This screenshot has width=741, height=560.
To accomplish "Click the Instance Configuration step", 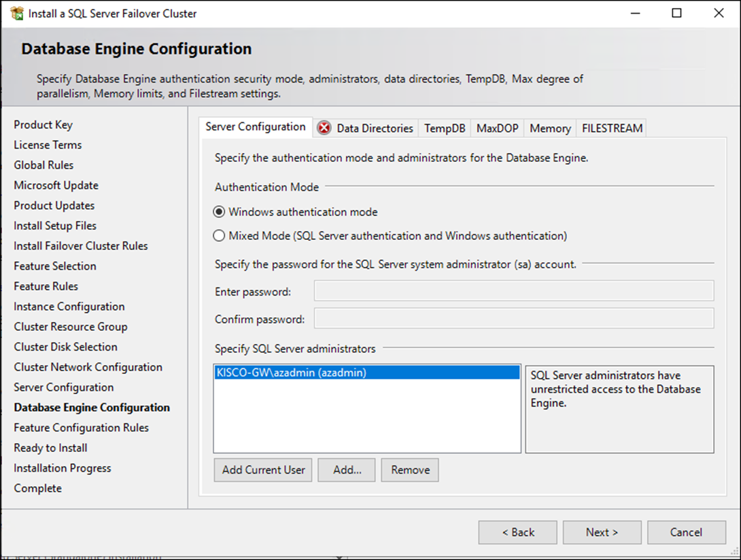I will tap(69, 307).
